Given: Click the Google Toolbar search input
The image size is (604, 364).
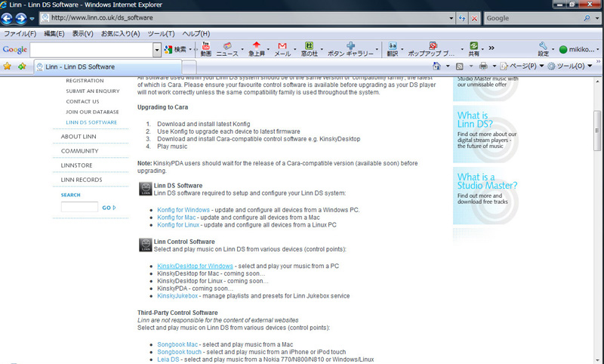Looking at the screenshot, I should tap(91, 50).
